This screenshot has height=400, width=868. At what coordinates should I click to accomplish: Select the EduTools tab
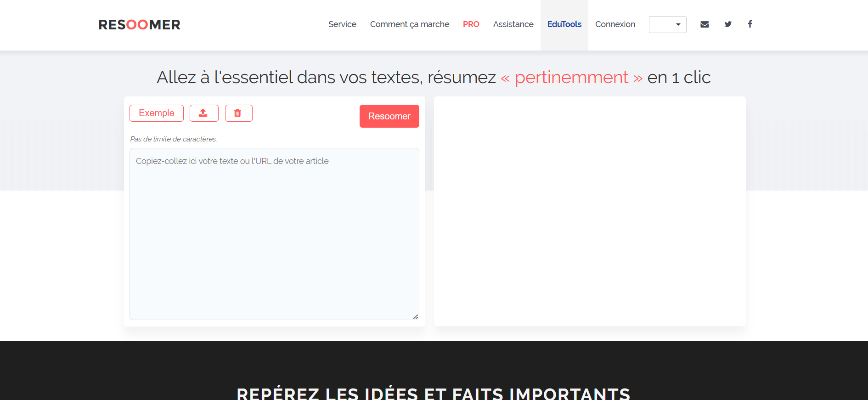coord(564,24)
